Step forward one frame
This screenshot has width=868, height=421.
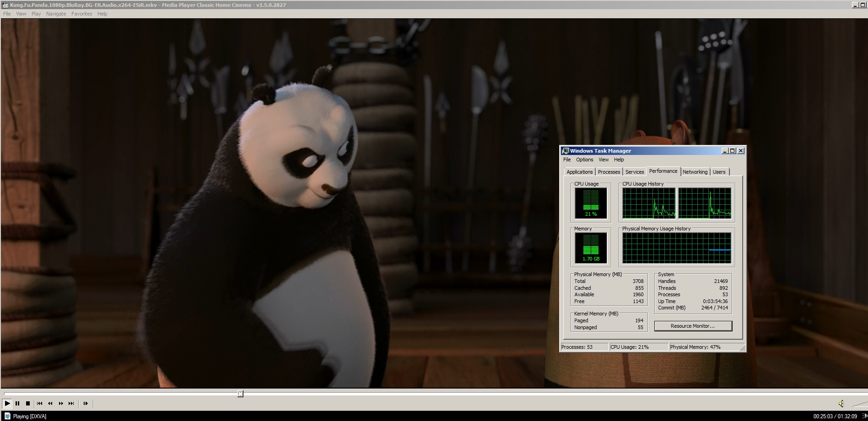(86, 403)
